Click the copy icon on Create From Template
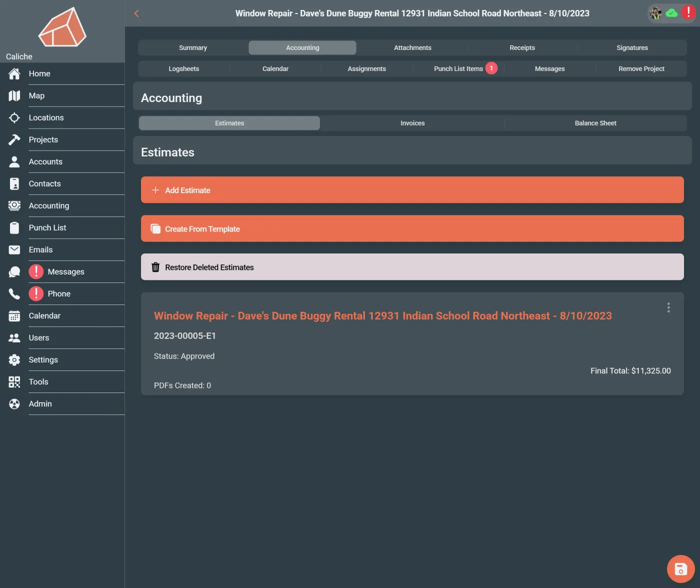 tap(155, 228)
